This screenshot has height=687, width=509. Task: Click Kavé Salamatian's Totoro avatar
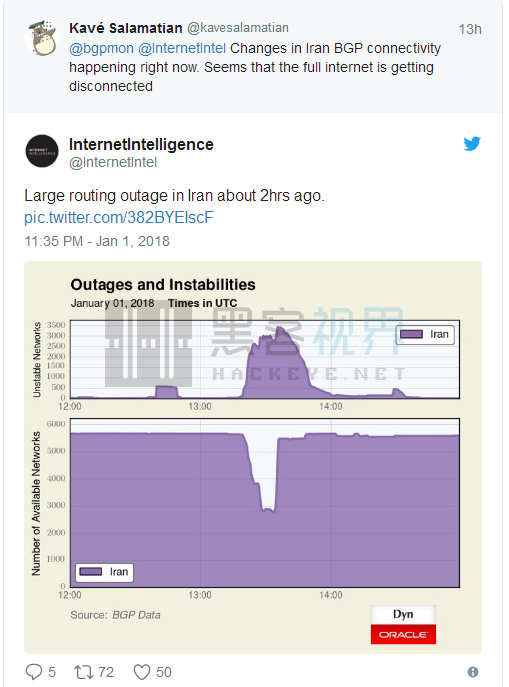(x=42, y=37)
